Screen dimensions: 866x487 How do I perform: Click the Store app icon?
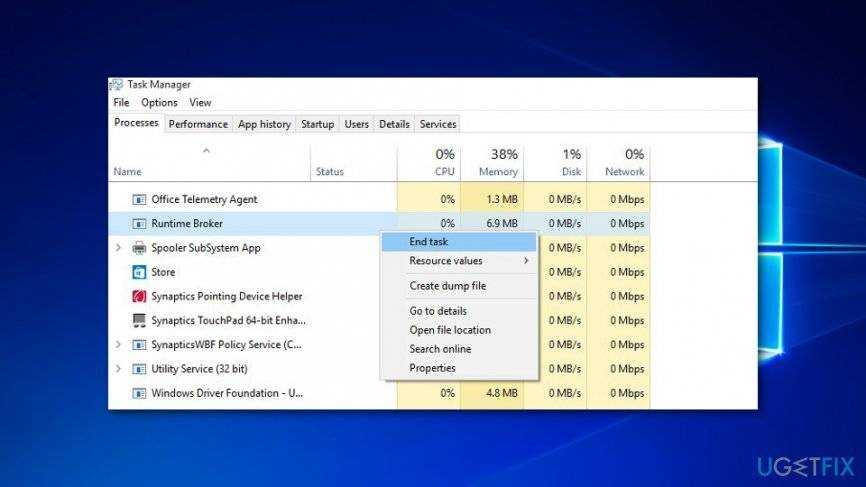[x=139, y=272]
